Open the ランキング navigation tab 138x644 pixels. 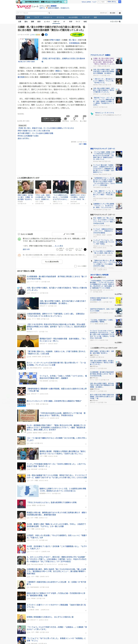[86, 17]
